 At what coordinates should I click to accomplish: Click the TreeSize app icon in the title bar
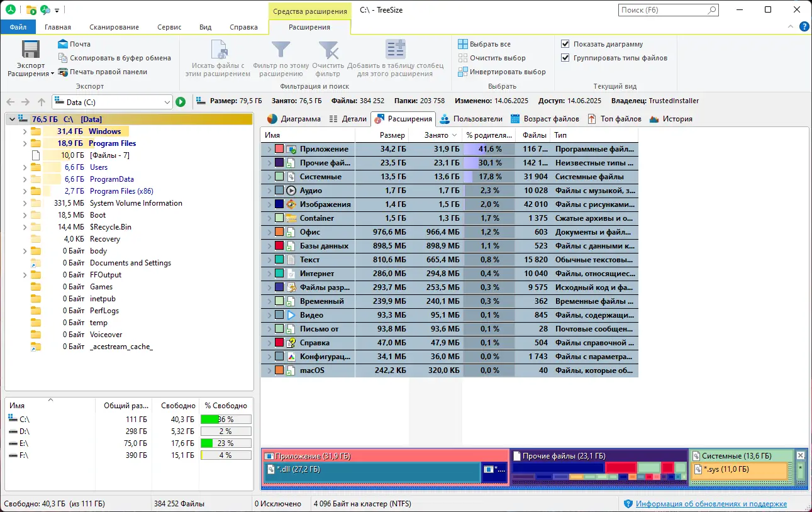point(11,9)
